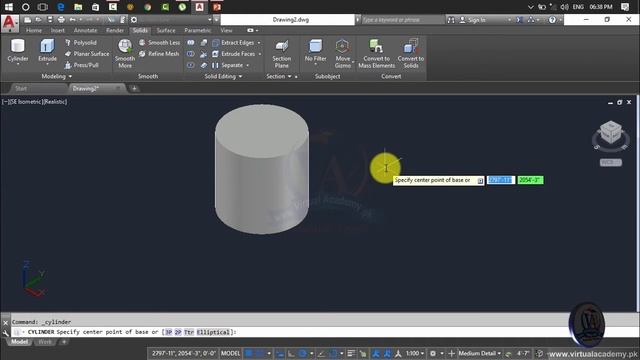Click the keyword search input field
The height and width of the screenshot is (360, 640).
pyautogui.click(x=402, y=20)
